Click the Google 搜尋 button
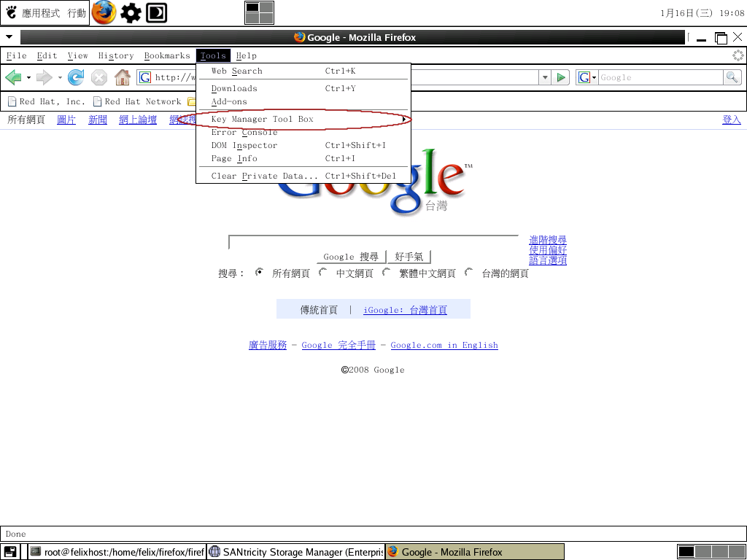The image size is (747, 560). coord(351,257)
